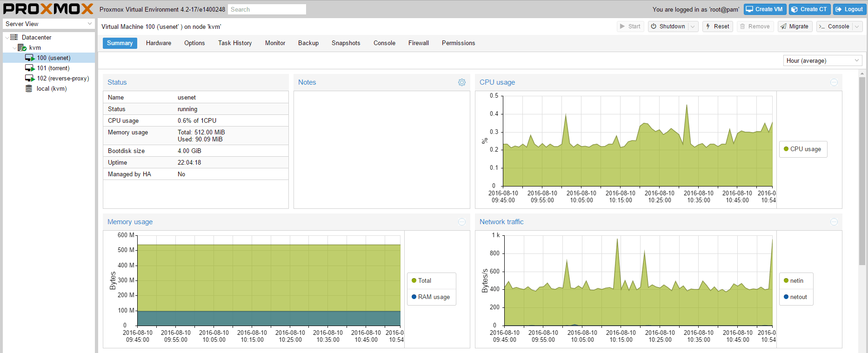Collapse the Datacenter tree node

[x=7, y=38]
